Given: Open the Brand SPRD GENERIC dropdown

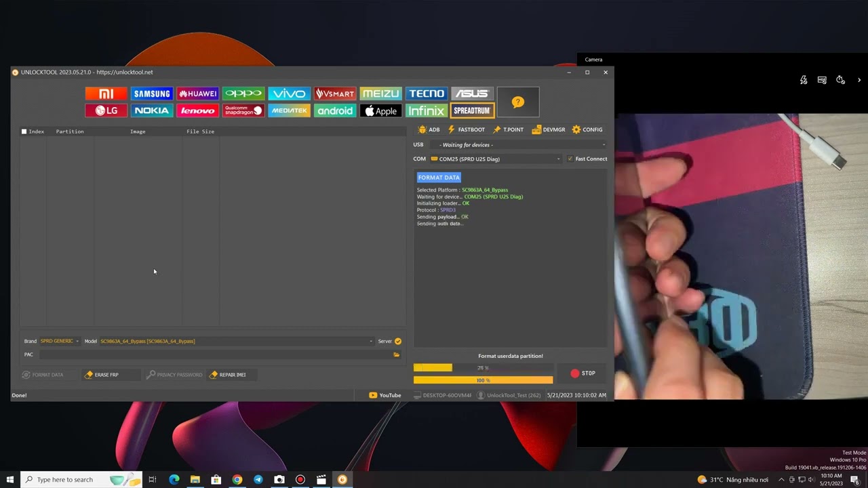Looking at the screenshot, I should [60, 341].
